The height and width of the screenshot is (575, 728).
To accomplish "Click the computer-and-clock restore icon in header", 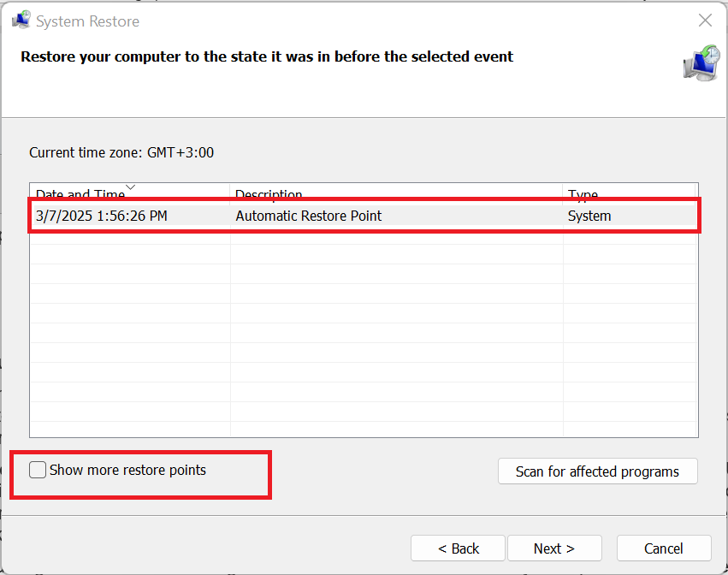I will [x=701, y=64].
